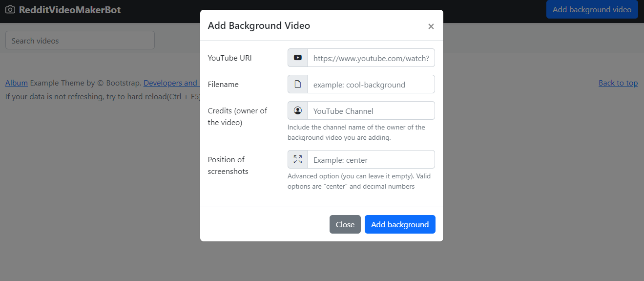Close the Add Background Video dialog with X
This screenshot has height=281, width=644.
tap(431, 26)
